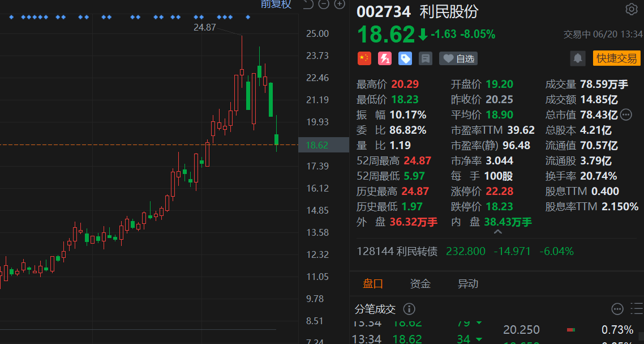Click the 交易中 06/20 13:34 status
The width and height of the screenshot is (644, 344).
[603, 34]
